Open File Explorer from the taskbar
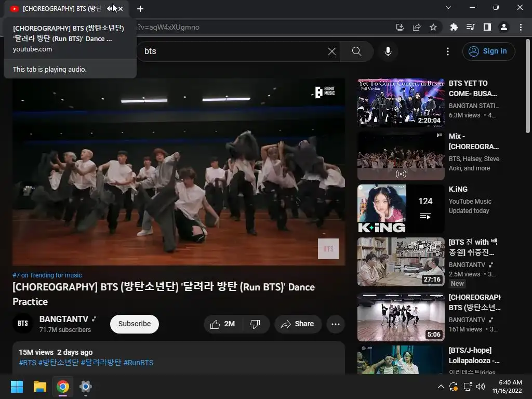Viewport: 532px width, 399px height. [x=39, y=387]
